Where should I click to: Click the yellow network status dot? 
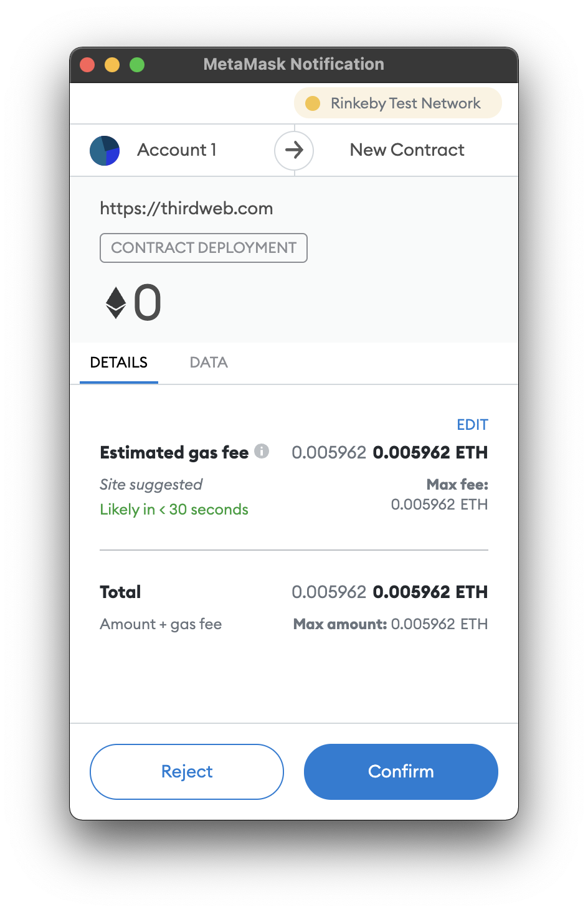click(x=313, y=103)
